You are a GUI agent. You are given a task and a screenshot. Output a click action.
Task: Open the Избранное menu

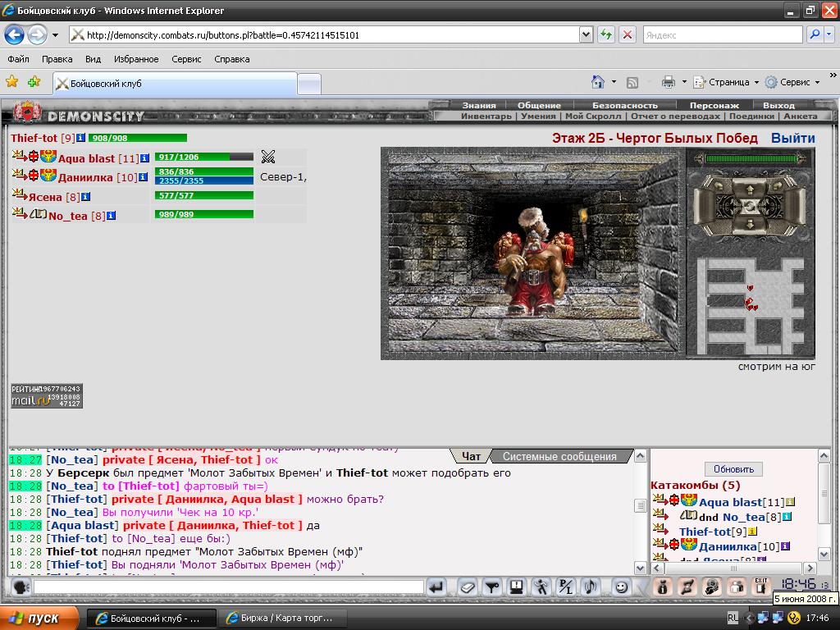[x=136, y=59]
